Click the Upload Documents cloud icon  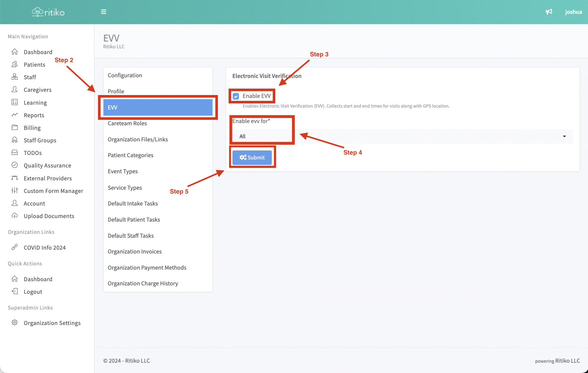point(15,216)
